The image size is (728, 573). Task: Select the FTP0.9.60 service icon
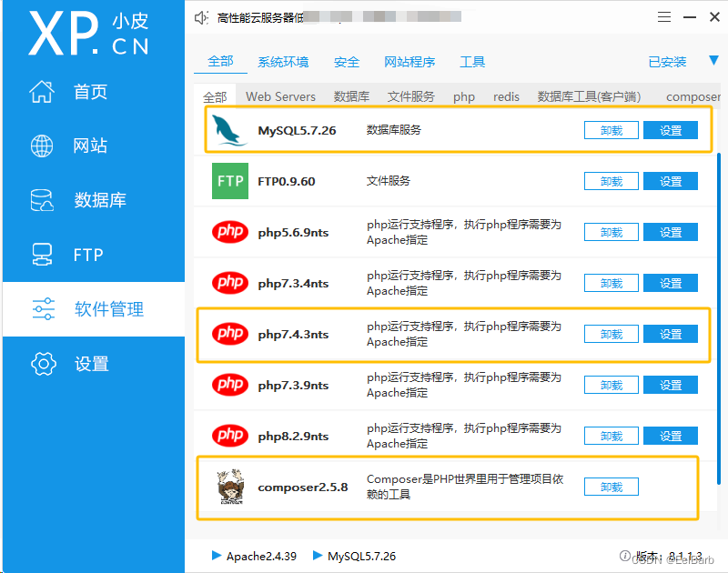tap(229, 180)
